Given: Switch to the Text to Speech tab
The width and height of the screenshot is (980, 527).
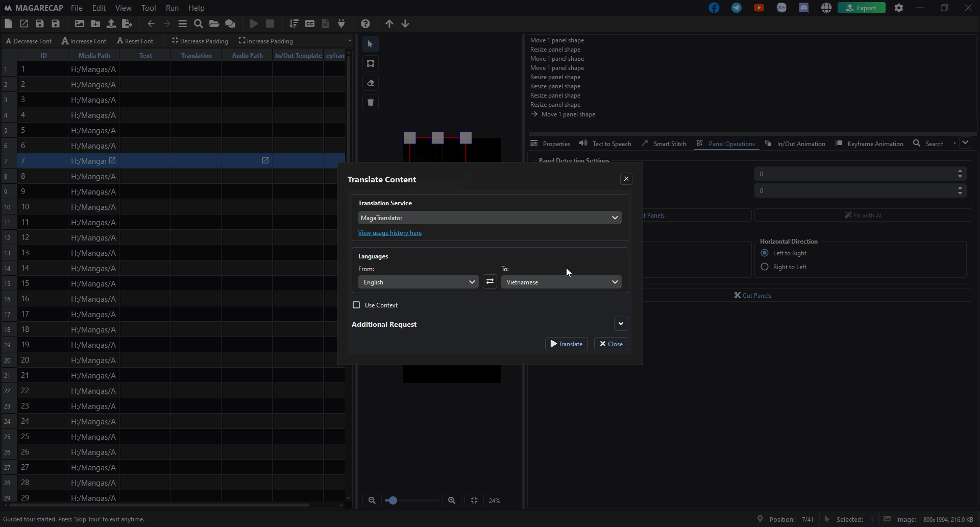Looking at the screenshot, I should pos(605,143).
